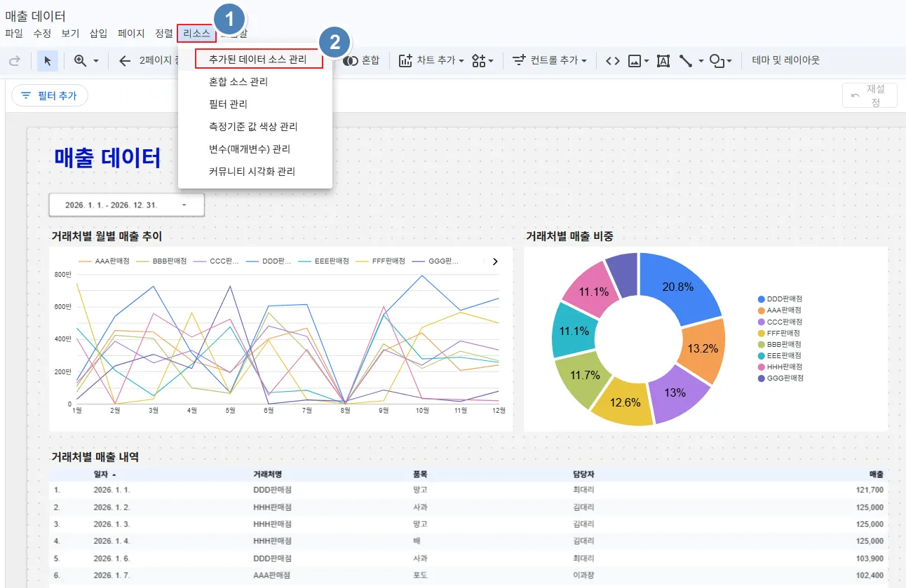
Task: Sort table by 일자 column header
Action: pyautogui.click(x=101, y=474)
